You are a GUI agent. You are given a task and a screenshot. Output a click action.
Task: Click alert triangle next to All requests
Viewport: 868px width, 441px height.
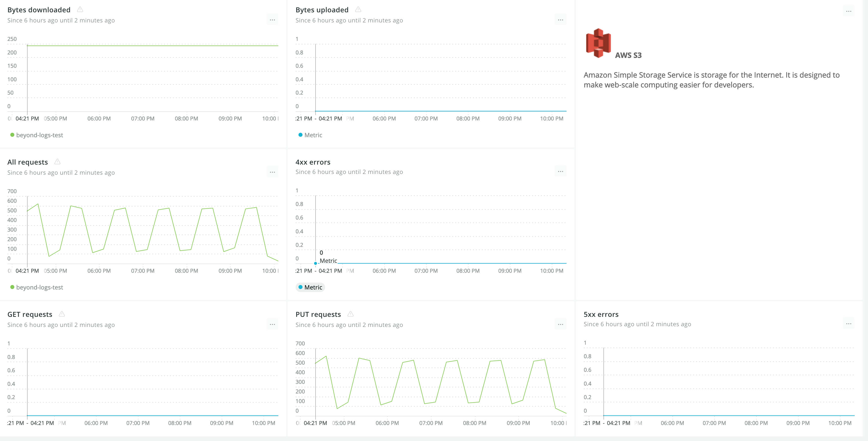(57, 162)
